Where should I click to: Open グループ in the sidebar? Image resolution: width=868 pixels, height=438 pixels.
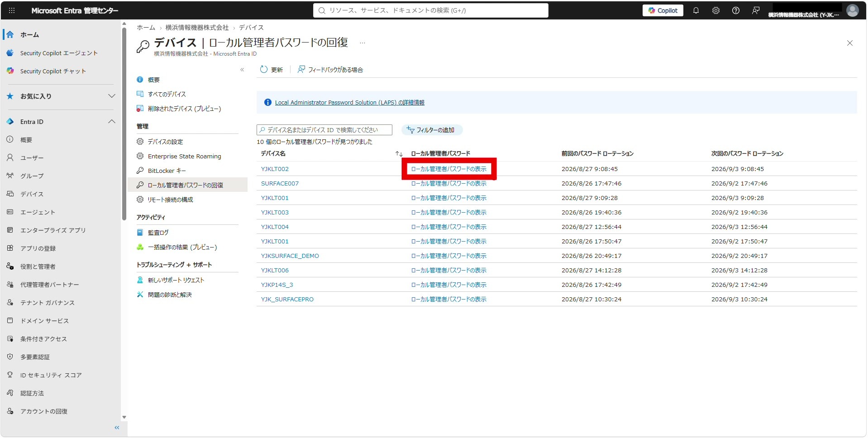[32, 176]
